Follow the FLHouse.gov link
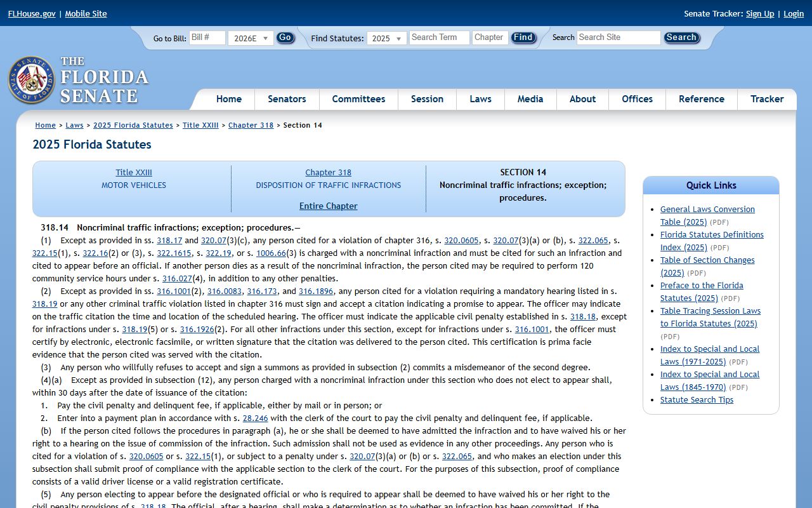Screen dimensions: 812x508 tap(32, 13)
